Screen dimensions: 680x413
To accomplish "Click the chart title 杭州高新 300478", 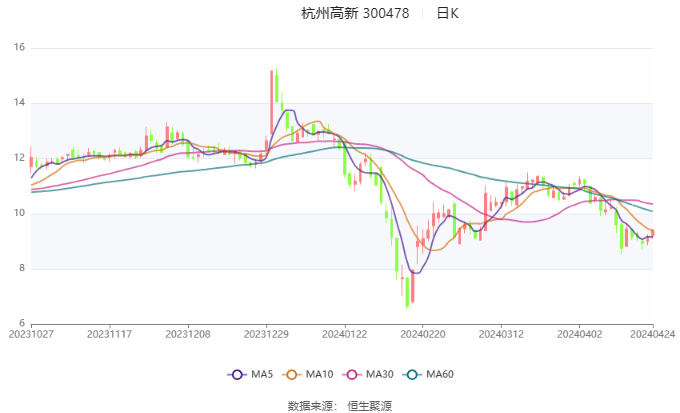I will pyautogui.click(x=355, y=13).
